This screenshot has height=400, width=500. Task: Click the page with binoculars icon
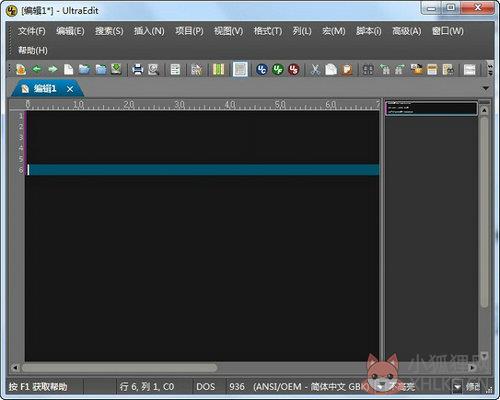coord(448,69)
